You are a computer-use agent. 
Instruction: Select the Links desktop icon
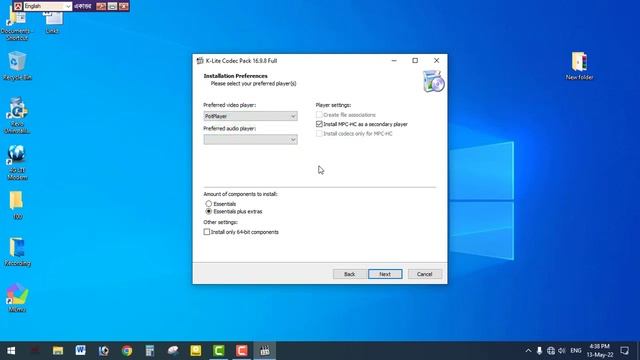coord(52,22)
